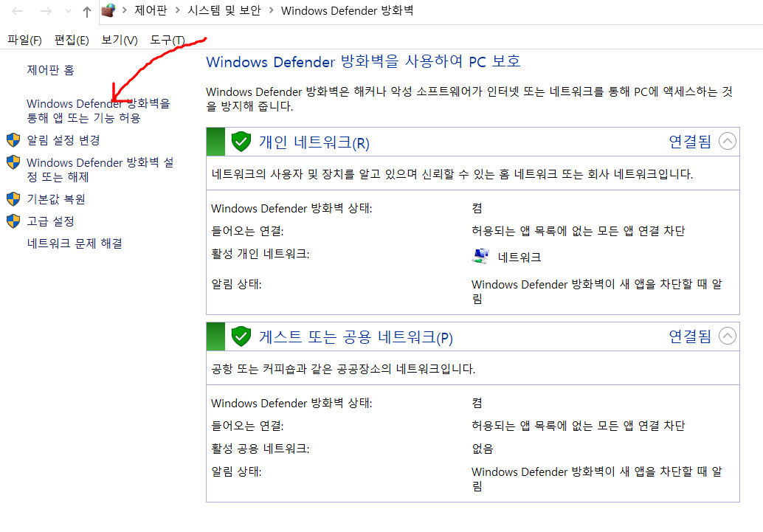Open 알림 설정 변경 link
Viewport: 763px width, 532px height.
63,140
